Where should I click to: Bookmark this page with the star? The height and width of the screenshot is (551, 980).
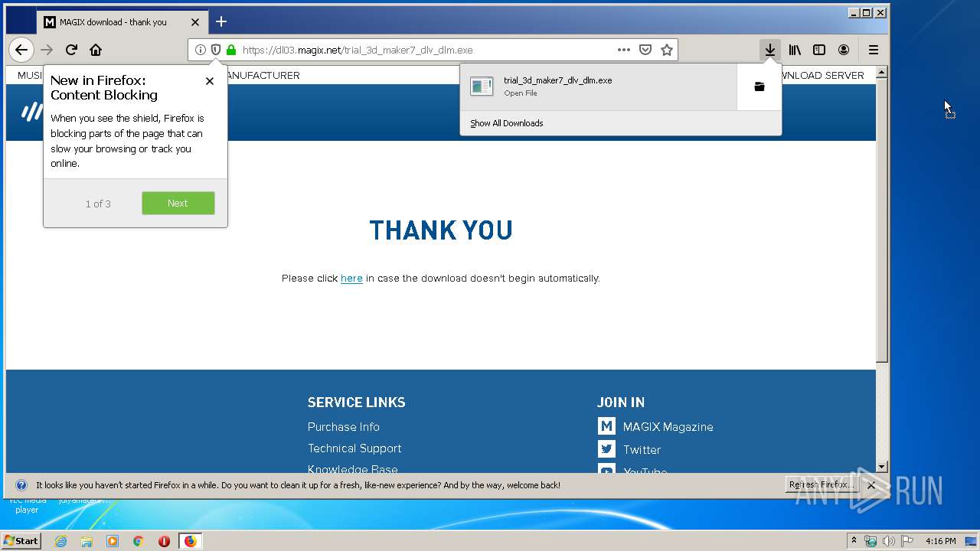point(667,50)
